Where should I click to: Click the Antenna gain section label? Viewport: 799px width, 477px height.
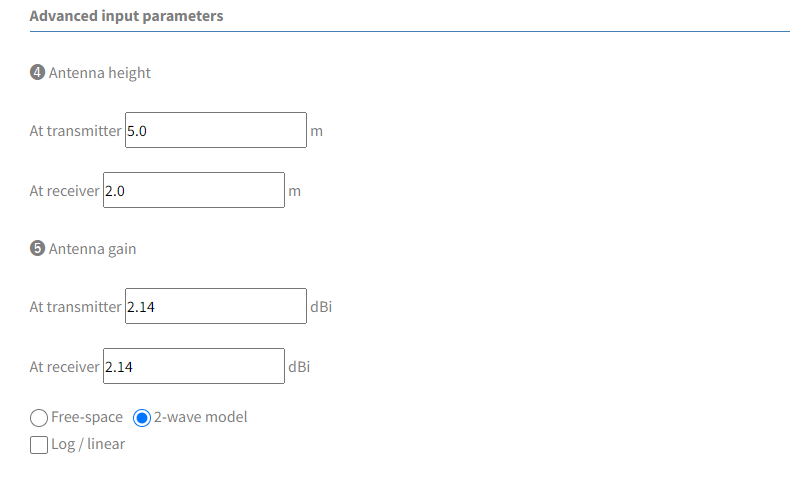[92, 249]
